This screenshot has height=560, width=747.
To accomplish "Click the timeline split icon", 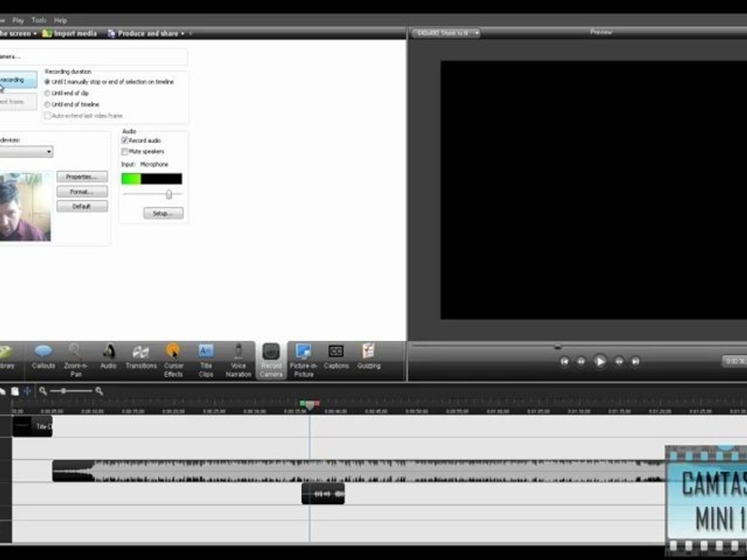I will (x=27, y=391).
